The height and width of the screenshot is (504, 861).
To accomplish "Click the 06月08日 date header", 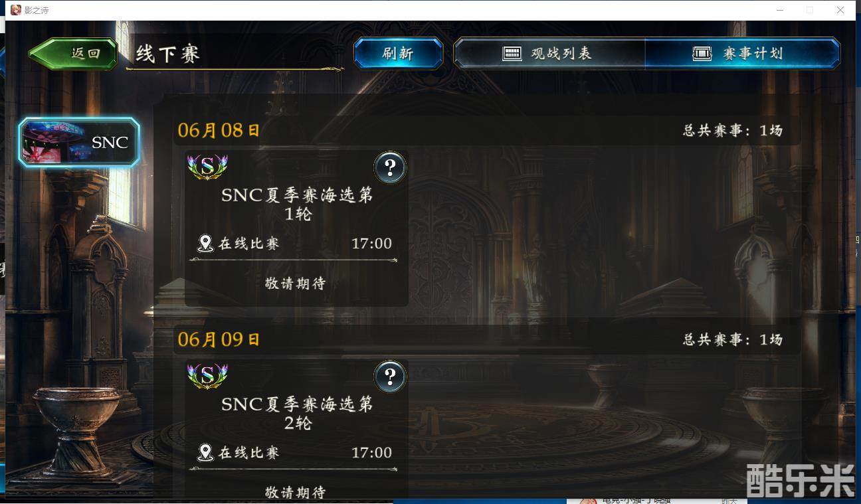I will 219,130.
